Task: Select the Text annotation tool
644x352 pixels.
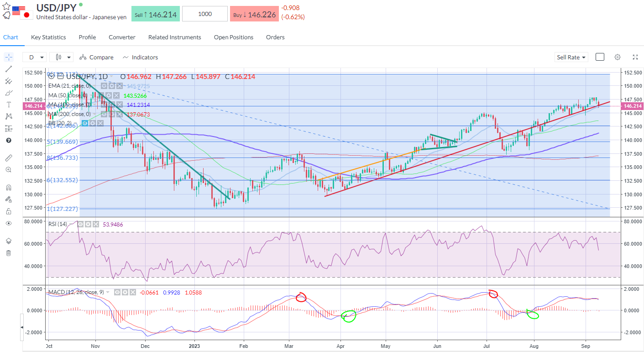Action: coord(8,104)
